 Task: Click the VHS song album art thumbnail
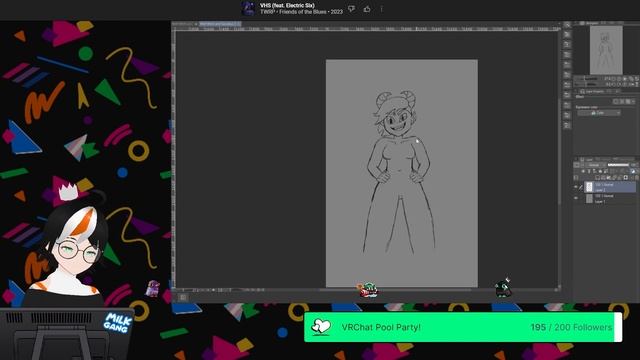point(248,8)
